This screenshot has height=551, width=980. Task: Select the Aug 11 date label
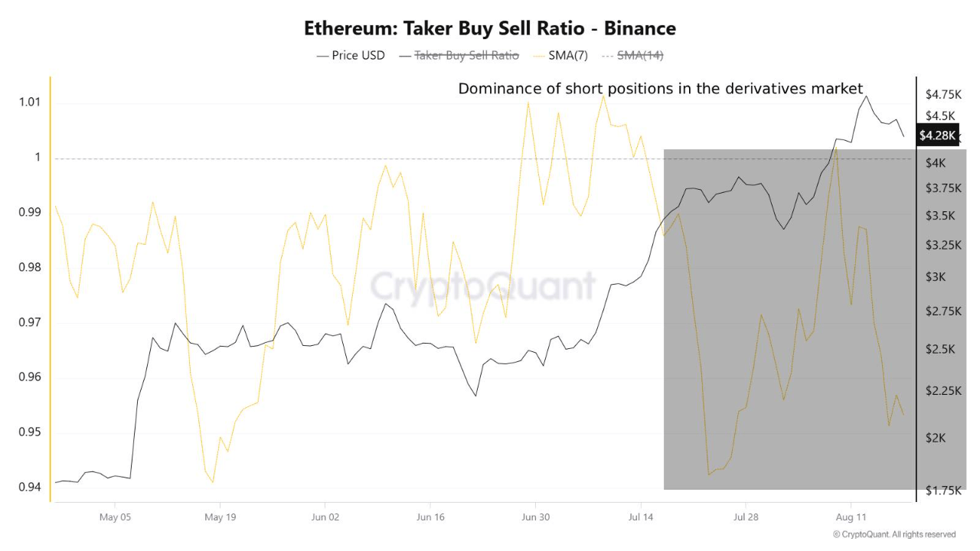851,517
